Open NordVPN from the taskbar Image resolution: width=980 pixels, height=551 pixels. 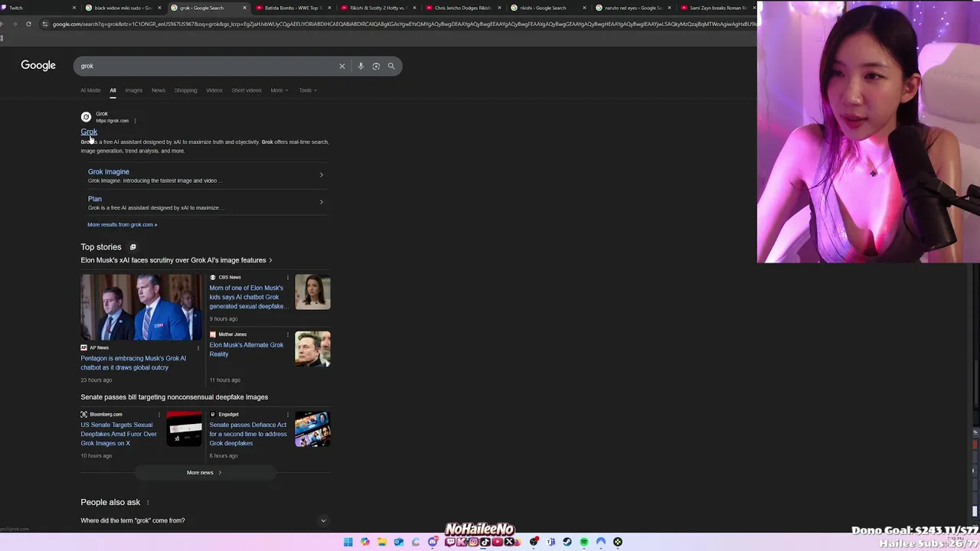point(601,542)
